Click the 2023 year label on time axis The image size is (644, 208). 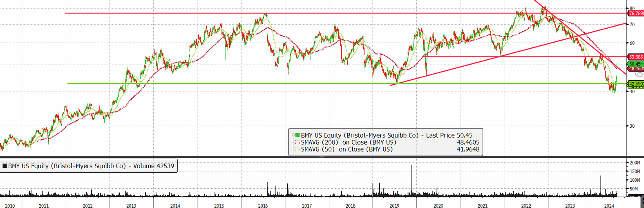(x=570, y=206)
